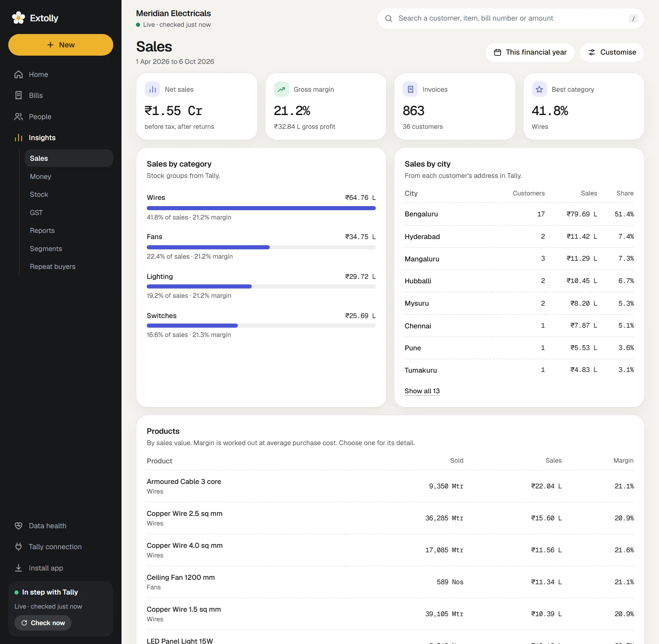Select the Bengaluru city row
The height and width of the screenshot is (644, 659).
point(519,214)
